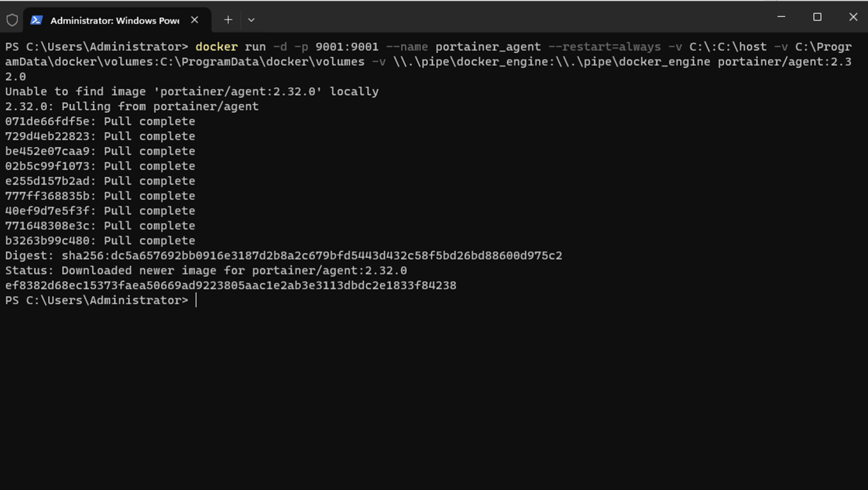Viewport: 868px width, 490px height.
Task: Click the 2.32.0: Pulling from portainer/agent line
Action: (x=132, y=106)
